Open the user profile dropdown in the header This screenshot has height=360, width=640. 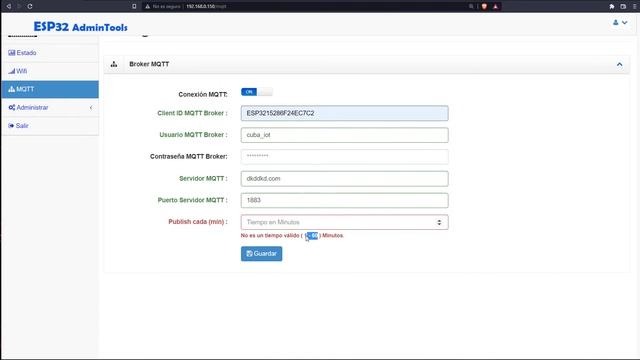point(620,22)
